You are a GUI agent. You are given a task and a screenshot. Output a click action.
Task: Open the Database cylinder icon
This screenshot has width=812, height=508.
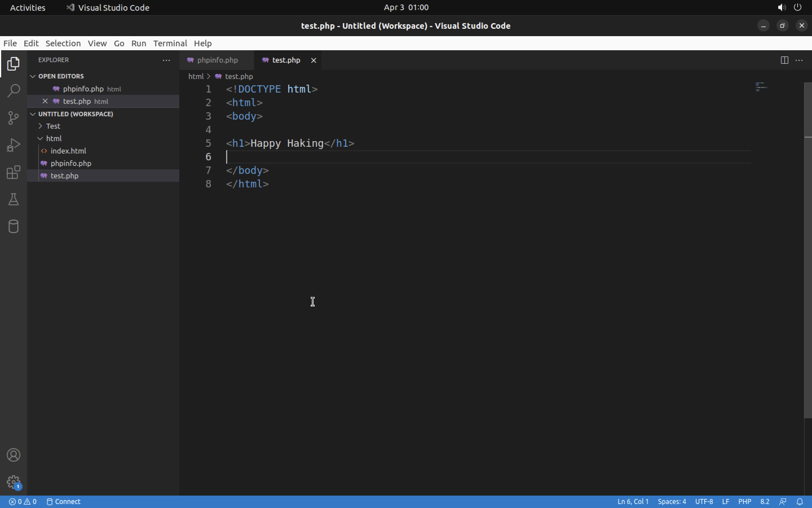[x=14, y=226]
